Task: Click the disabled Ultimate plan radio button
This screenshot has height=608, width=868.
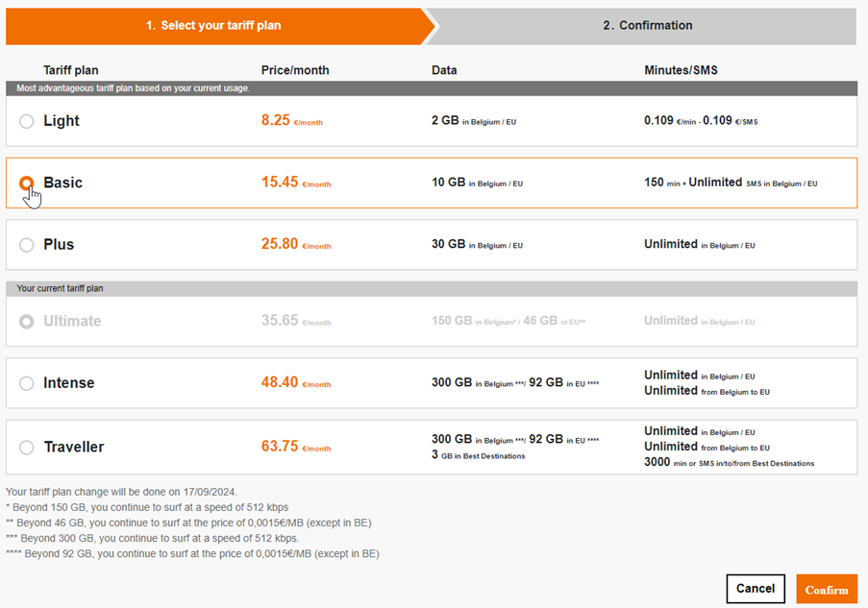Action: 27,322
